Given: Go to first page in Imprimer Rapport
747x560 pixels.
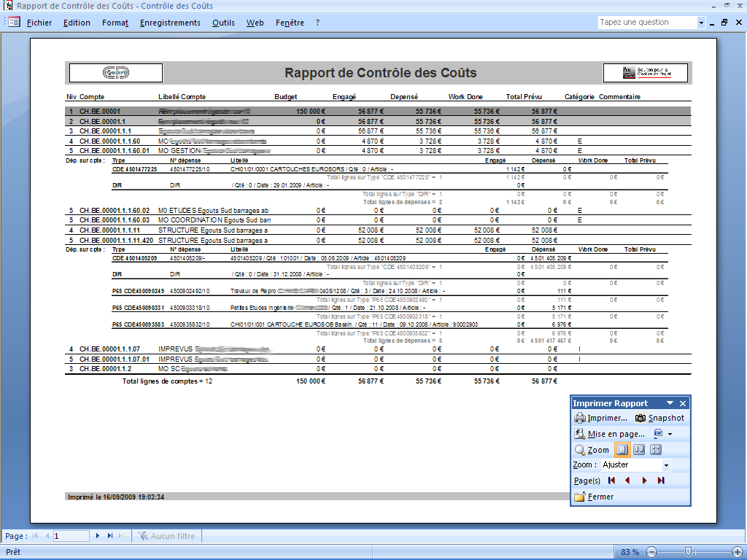Looking at the screenshot, I should 612,481.
